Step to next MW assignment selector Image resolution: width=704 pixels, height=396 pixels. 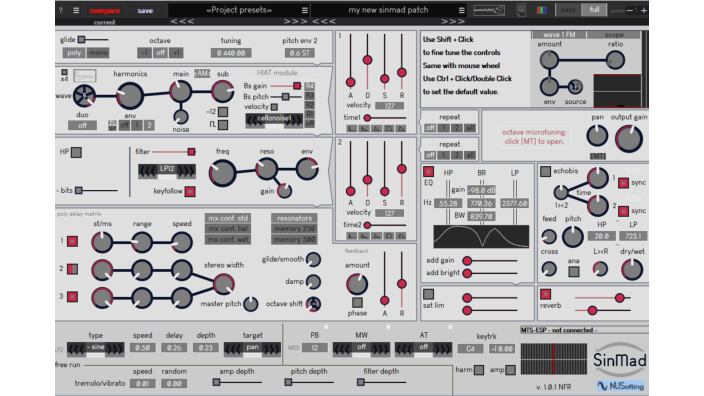[381, 349]
